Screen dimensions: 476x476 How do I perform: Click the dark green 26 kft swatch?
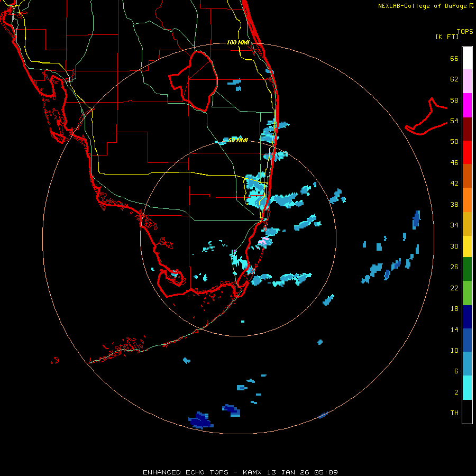(x=467, y=269)
